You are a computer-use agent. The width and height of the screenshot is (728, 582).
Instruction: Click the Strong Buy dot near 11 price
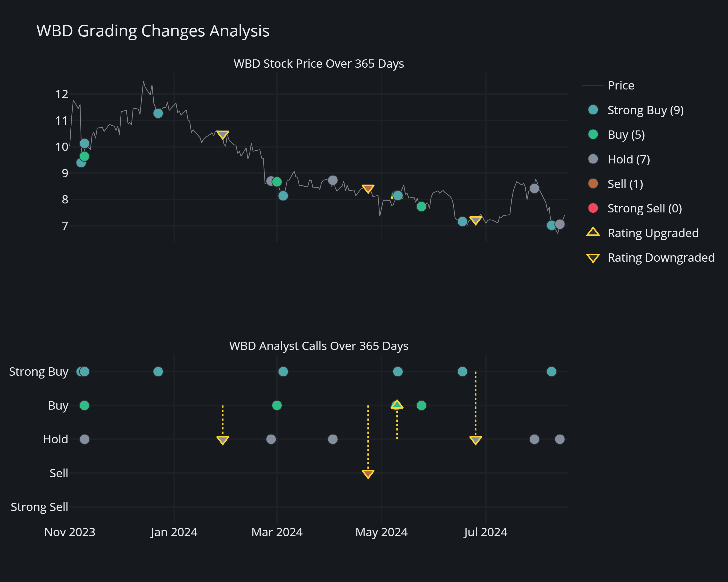pos(158,113)
